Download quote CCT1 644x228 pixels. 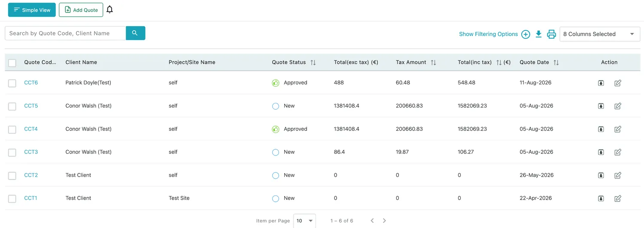click(601, 198)
